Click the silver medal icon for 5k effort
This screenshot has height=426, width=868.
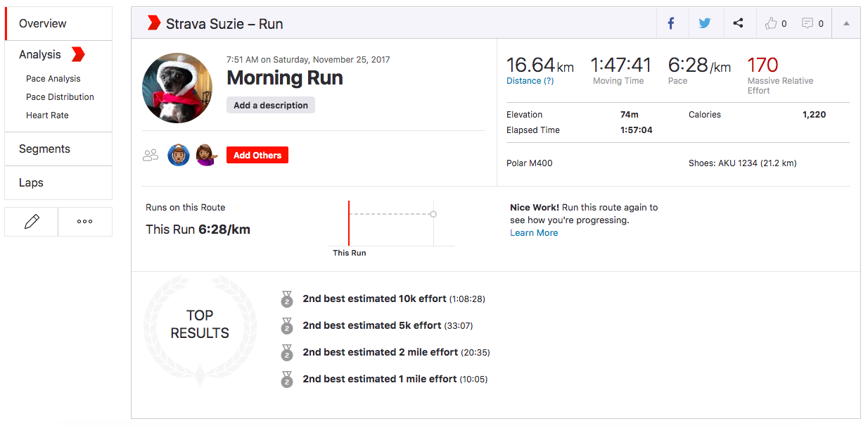tap(286, 326)
